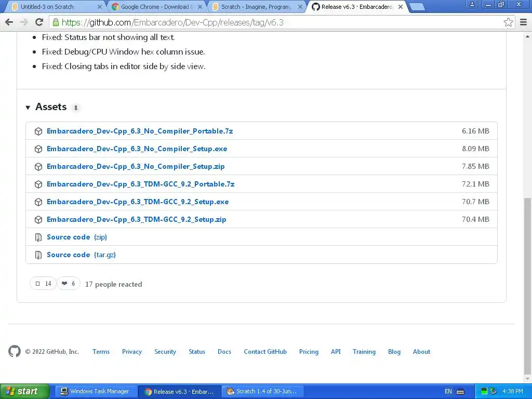Click the Chrome user profile icon
532x399 pixels.
472,4
